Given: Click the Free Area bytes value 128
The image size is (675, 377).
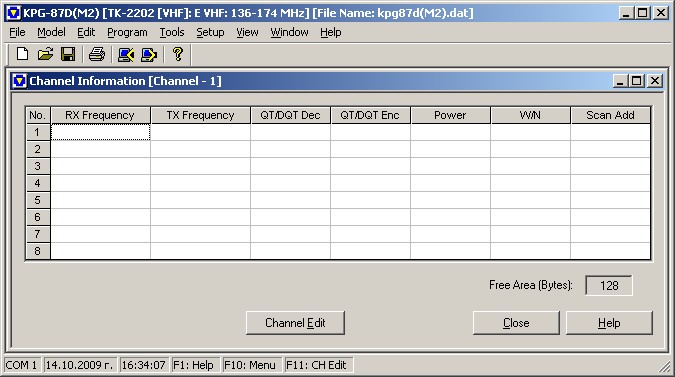Looking at the screenshot, I should click(x=609, y=285).
